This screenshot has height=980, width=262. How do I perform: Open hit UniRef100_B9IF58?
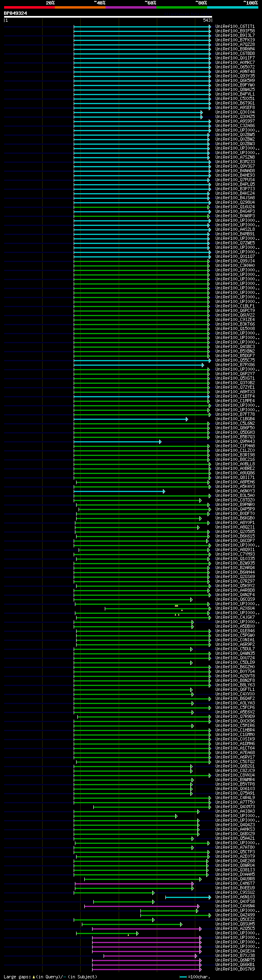coord(235,31)
